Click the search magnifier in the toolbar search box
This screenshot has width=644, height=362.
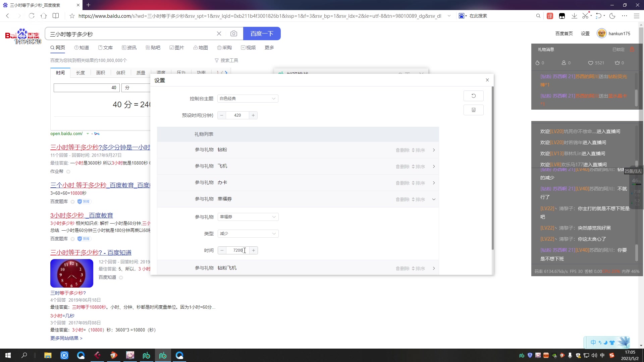[538, 16]
